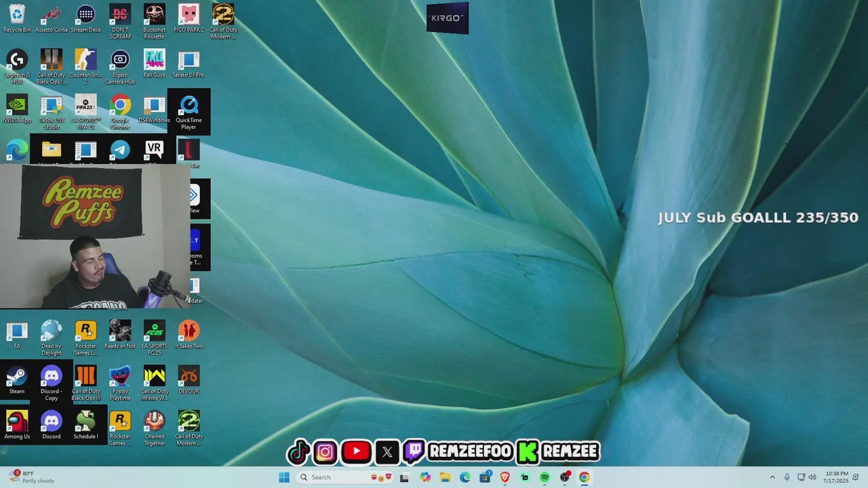Open Task View on the taskbar
Screen dimensions: 868x488
[x=404, y=477]
